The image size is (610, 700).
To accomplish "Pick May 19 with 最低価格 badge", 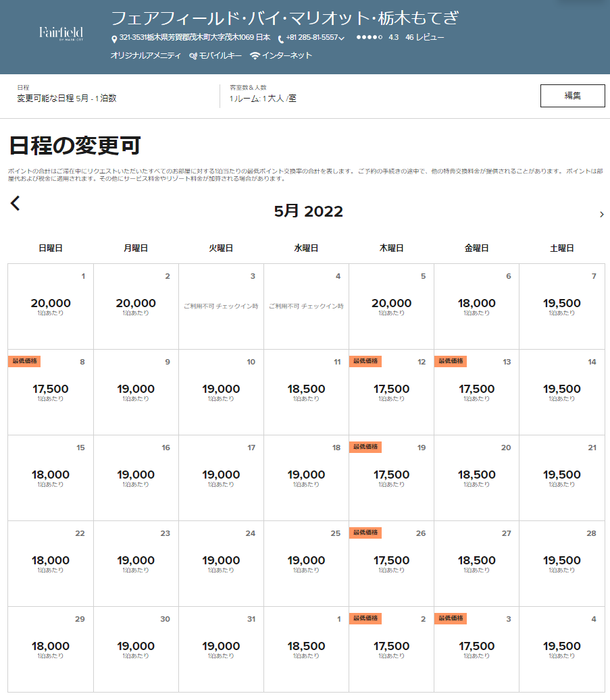I will click(x=391, y=477).
